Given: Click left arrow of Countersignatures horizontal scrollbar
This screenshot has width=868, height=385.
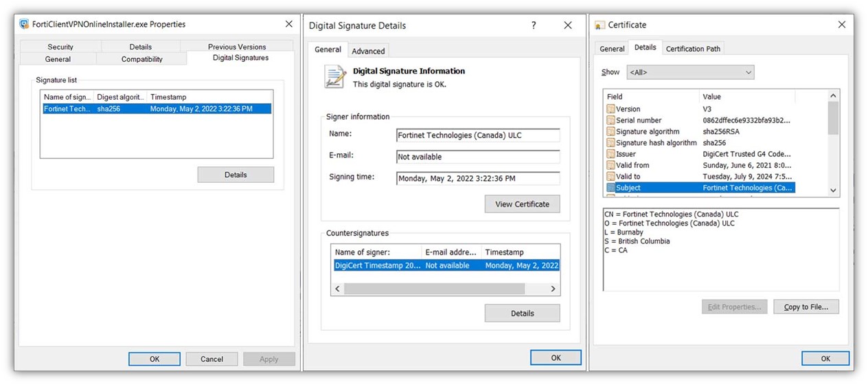Looking at the screenshot, I should coord(337,289).
